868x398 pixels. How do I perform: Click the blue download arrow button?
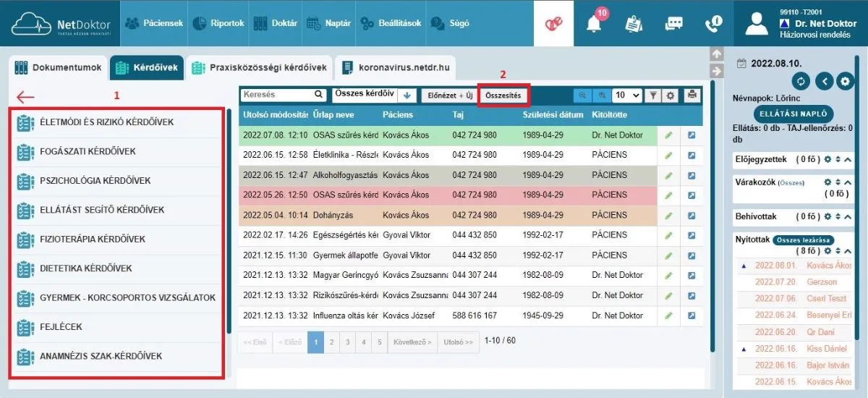406,95
